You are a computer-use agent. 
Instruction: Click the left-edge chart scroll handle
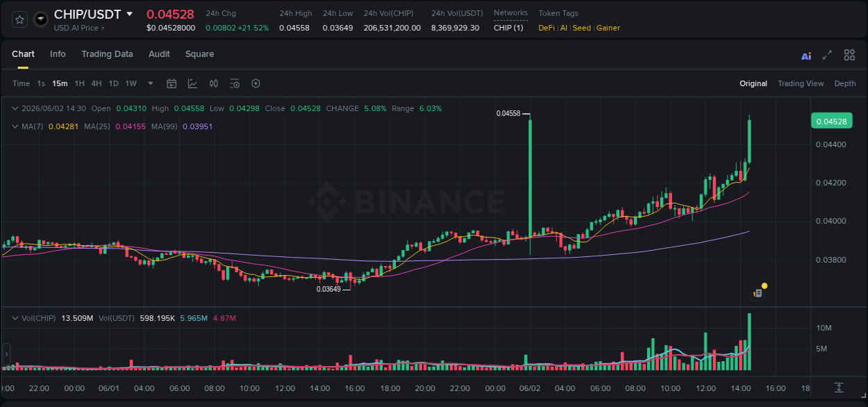point(6,354)
